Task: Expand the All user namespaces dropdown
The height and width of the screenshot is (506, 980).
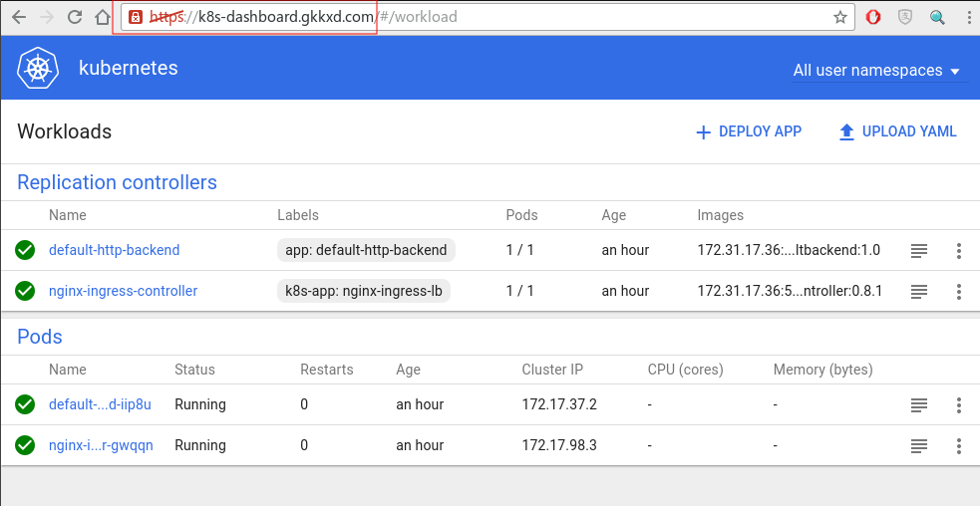Action: [875, 71]
